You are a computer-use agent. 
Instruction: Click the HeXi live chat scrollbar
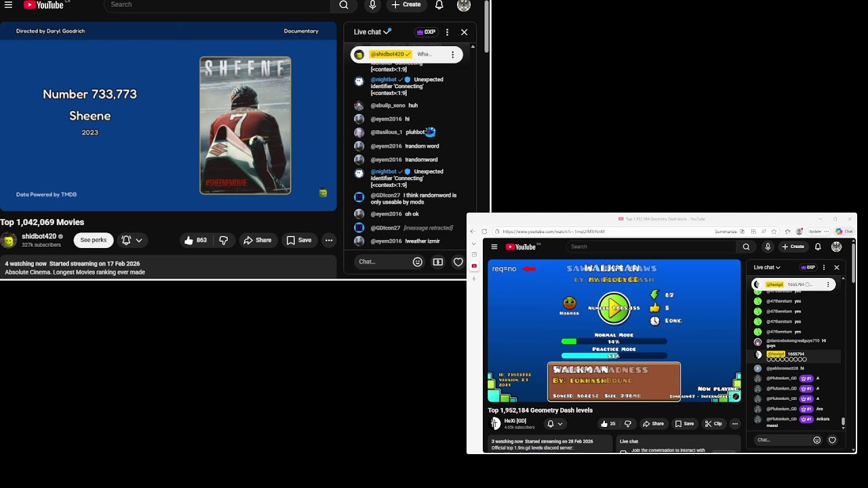pyautogui.click(x=843, y=422)
